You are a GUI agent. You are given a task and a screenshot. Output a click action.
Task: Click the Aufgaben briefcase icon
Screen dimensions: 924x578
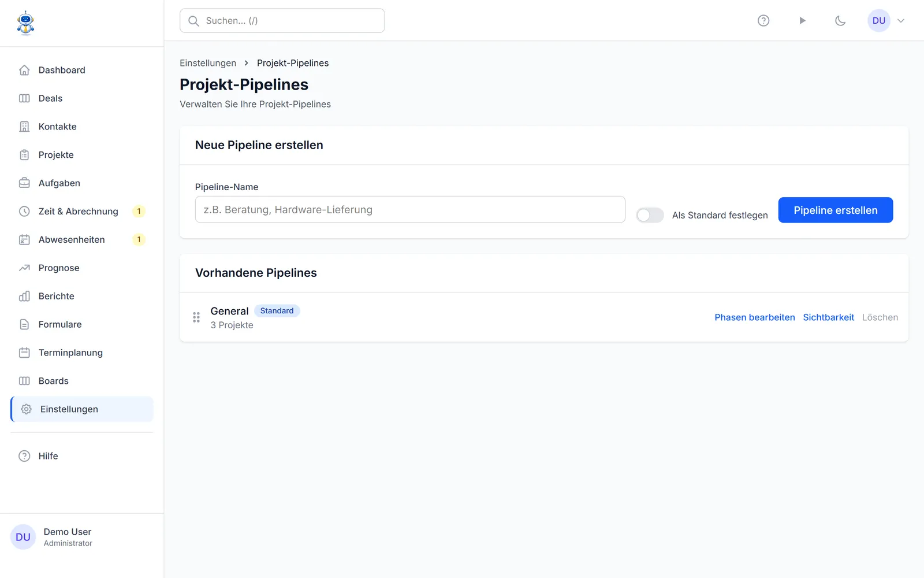24,183
